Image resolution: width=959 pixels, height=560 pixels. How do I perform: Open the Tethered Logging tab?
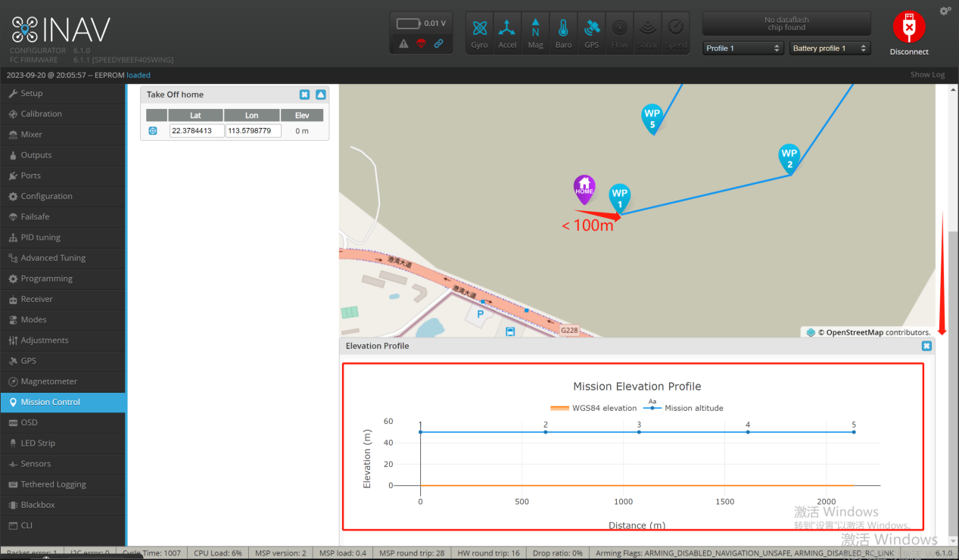coord(63,484)
